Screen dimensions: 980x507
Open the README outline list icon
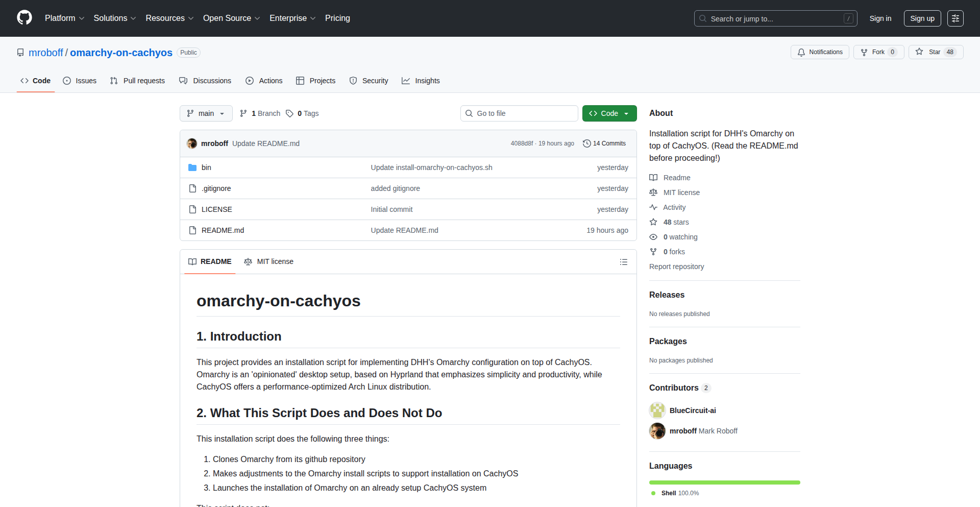623,262
